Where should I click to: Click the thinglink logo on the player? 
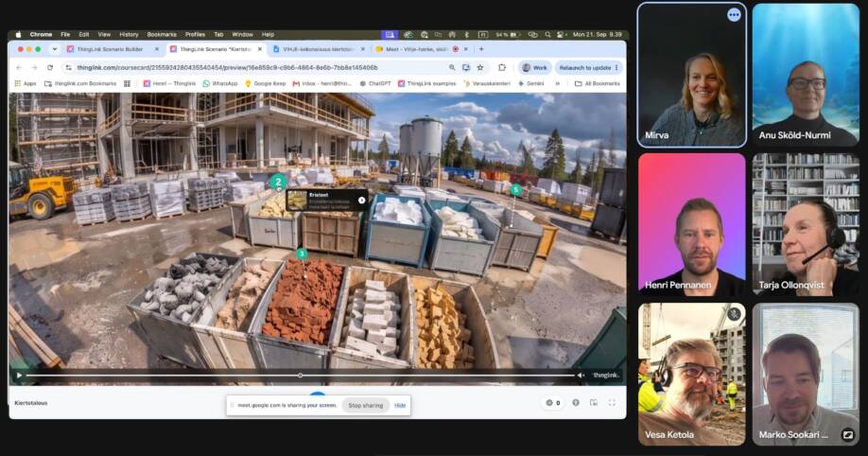pos(605,375)
